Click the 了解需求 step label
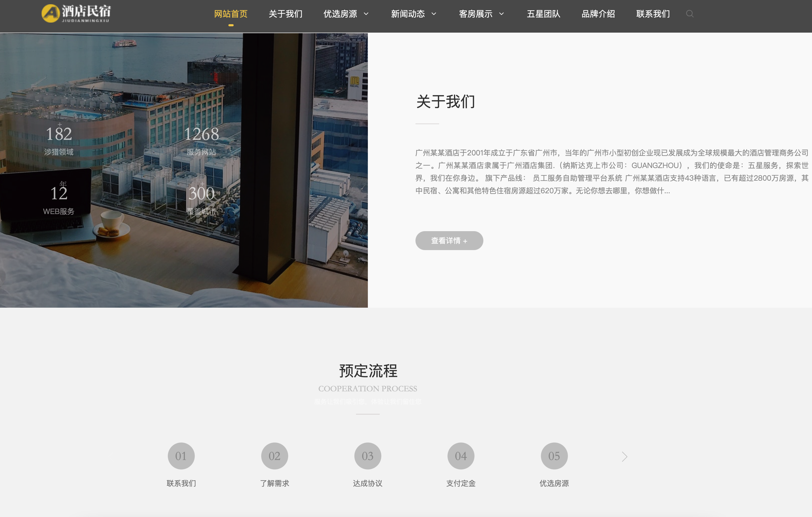812x517 pixels. point(274,483)
